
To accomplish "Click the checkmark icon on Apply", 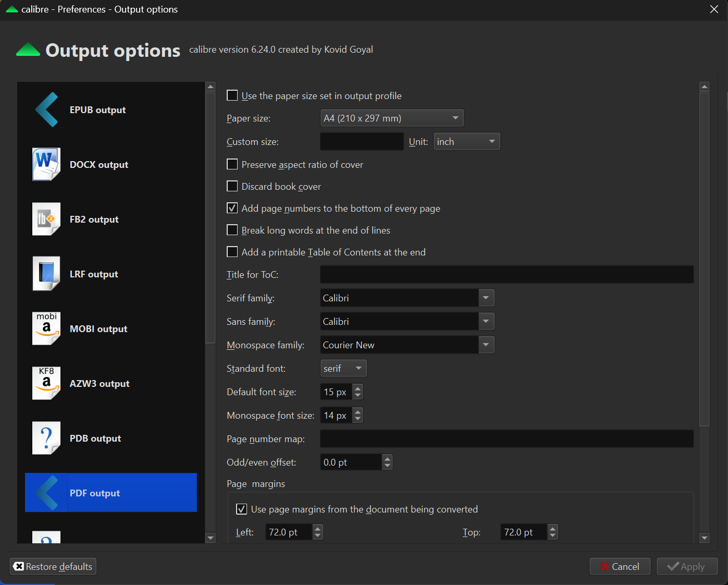I will tap(673, 566).
